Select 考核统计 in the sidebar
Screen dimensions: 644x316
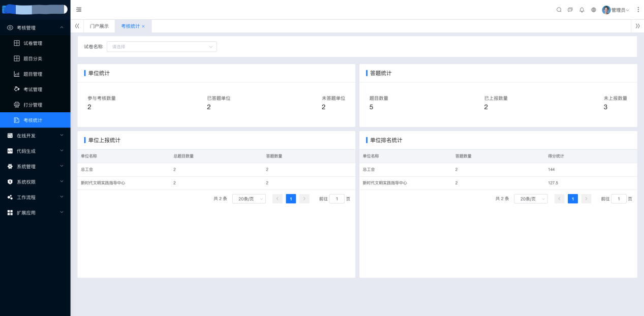point(35,120)
